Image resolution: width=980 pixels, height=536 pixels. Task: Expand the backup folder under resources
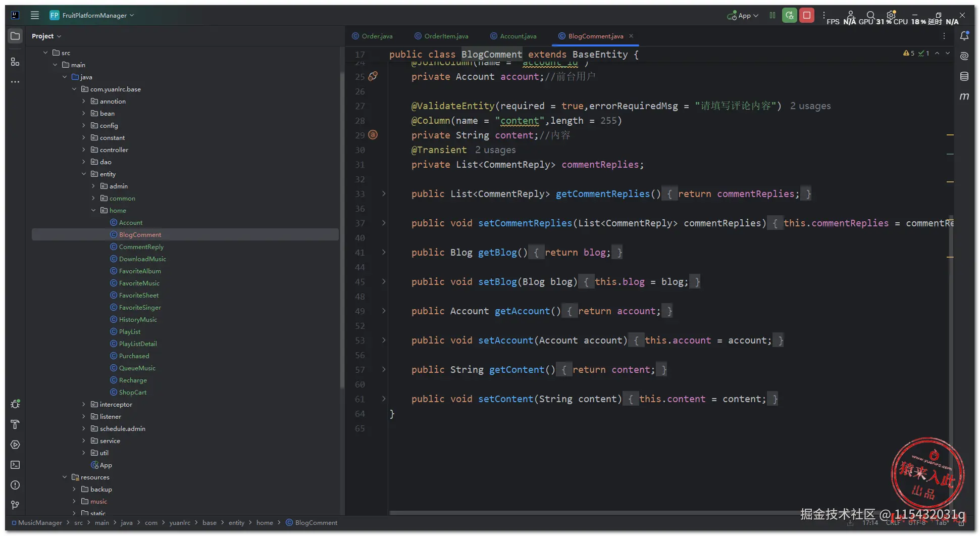74,489
